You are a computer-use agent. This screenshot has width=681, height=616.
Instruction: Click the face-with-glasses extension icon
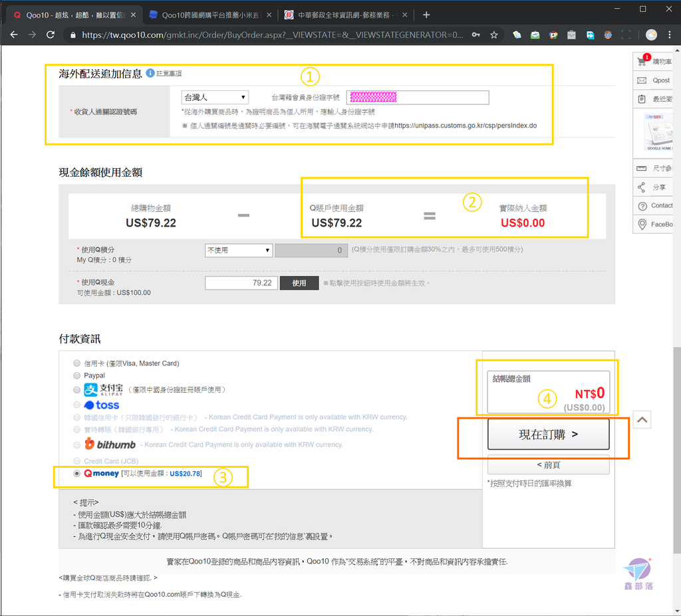point(608,35)
